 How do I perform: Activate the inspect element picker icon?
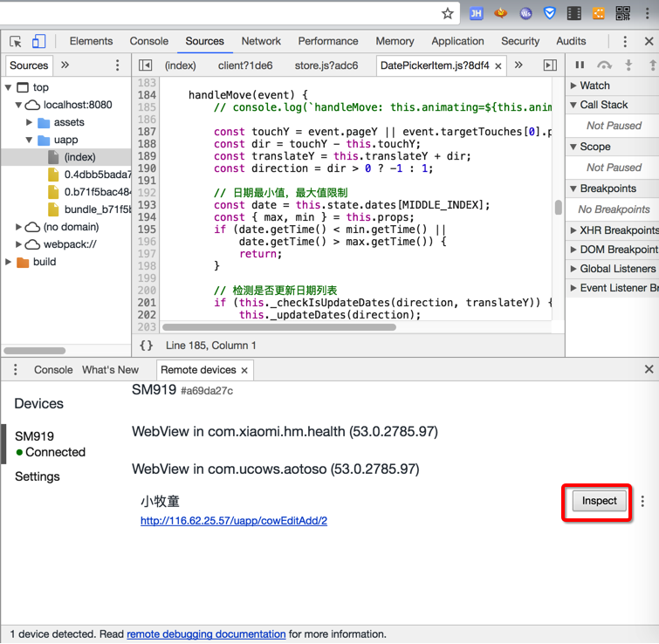(x=16, y=42)
